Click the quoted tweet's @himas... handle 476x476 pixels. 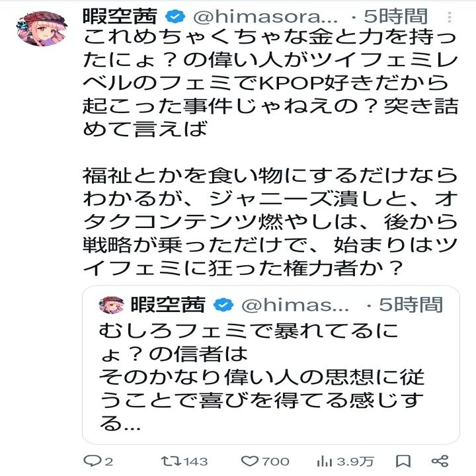coord(295,305)
